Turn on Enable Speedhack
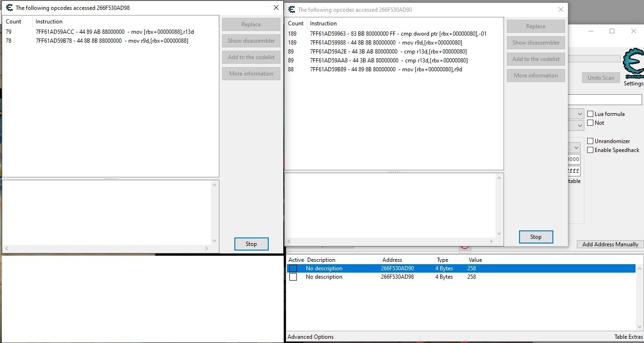Screen dimensions: 644x343 click(x=590, y=150)
